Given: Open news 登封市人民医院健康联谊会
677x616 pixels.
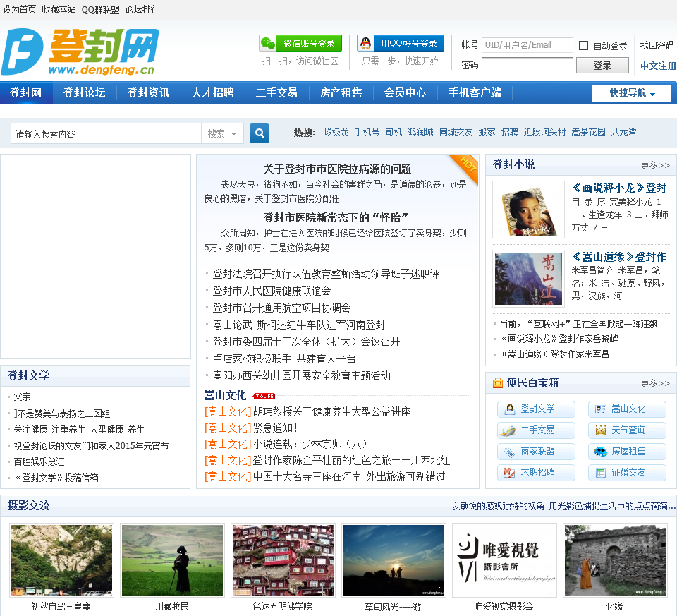Looking at the screenshot, I should [x=272, y=291].
